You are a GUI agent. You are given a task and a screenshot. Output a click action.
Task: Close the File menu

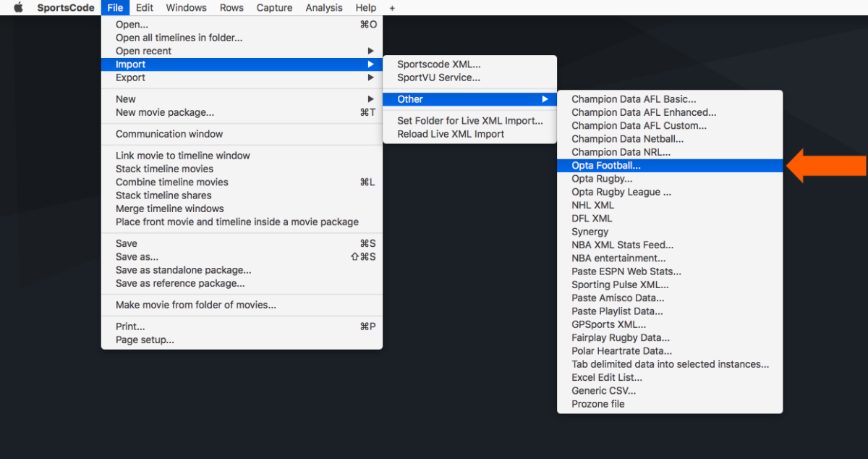click(116, 8)
